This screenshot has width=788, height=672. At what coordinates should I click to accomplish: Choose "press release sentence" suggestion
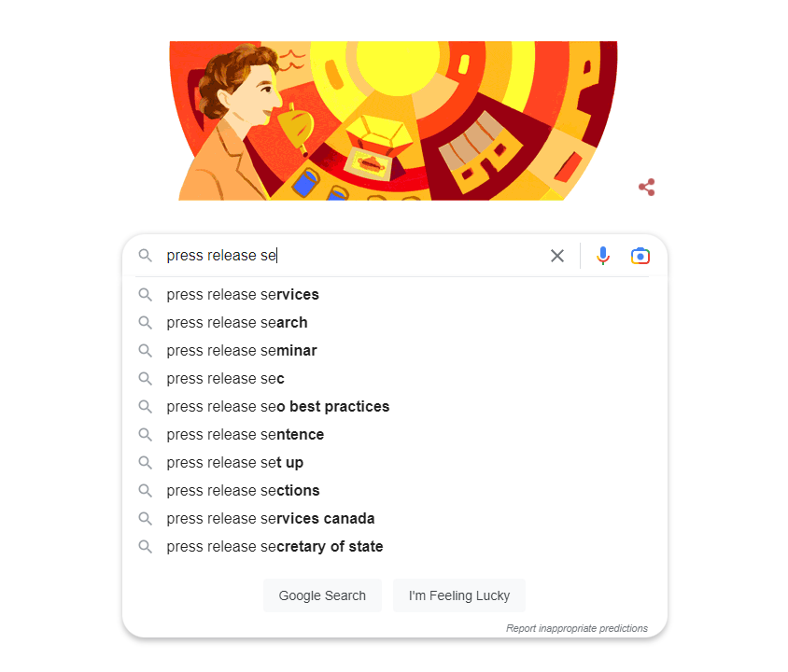click(x=246, y=435)
